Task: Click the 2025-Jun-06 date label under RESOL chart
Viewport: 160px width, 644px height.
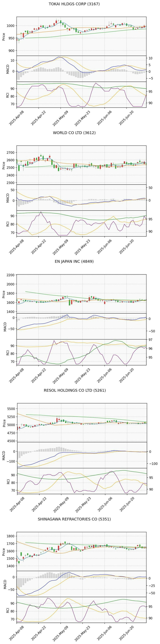Action: [105, 504]
